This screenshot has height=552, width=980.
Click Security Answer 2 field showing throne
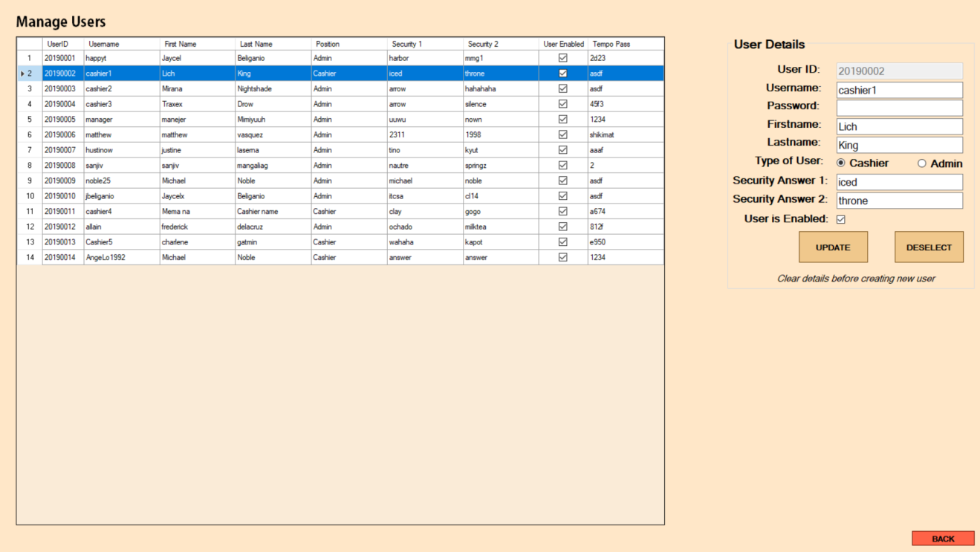(x=899, y=200)
